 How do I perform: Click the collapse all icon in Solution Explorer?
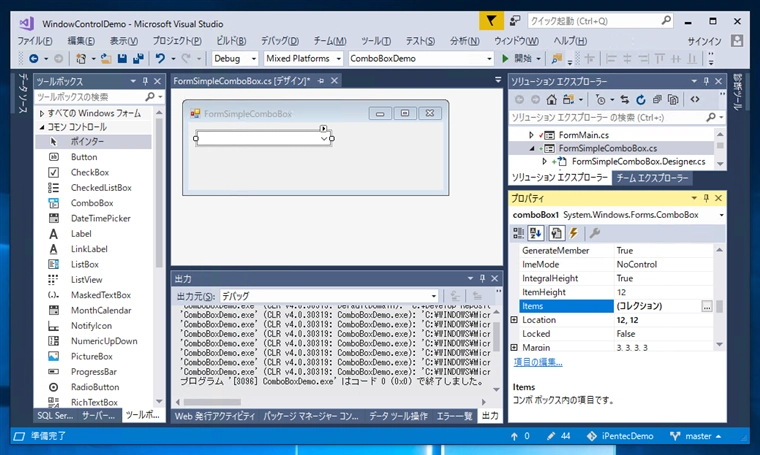pos(657,100)
